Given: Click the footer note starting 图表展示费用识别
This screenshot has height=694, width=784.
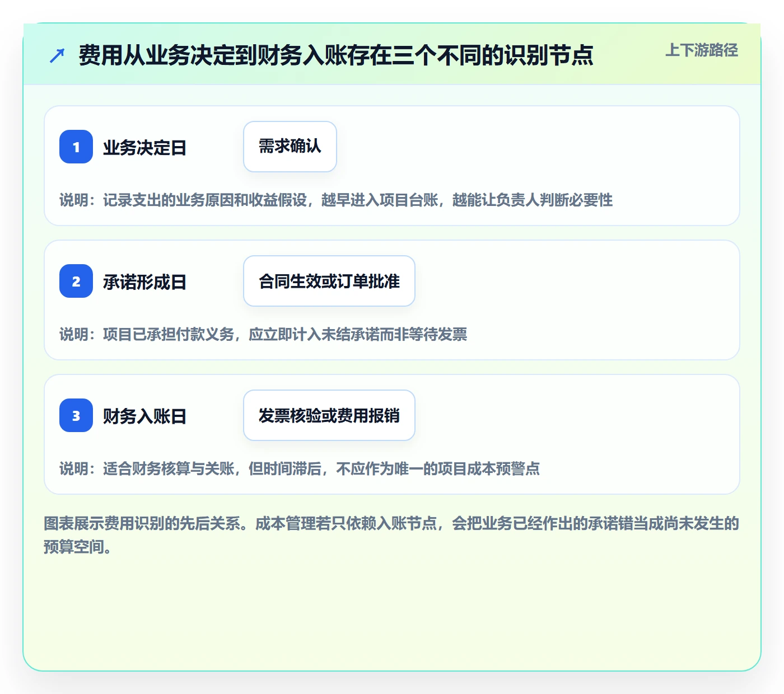Looking at the screenshot, I should 391,535.
